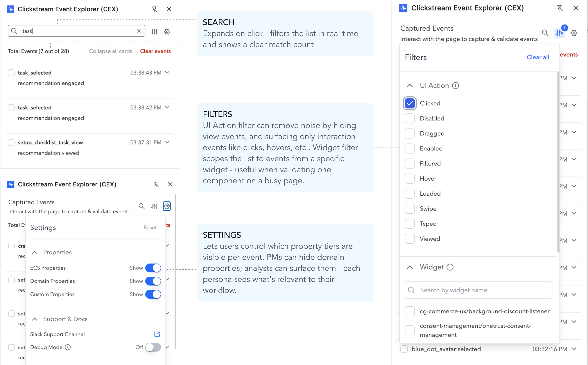Screen dimensions: 588x365
Task: Click the CEX logo in the right panel
Action: pyautogui.click(x=403, y=8)
